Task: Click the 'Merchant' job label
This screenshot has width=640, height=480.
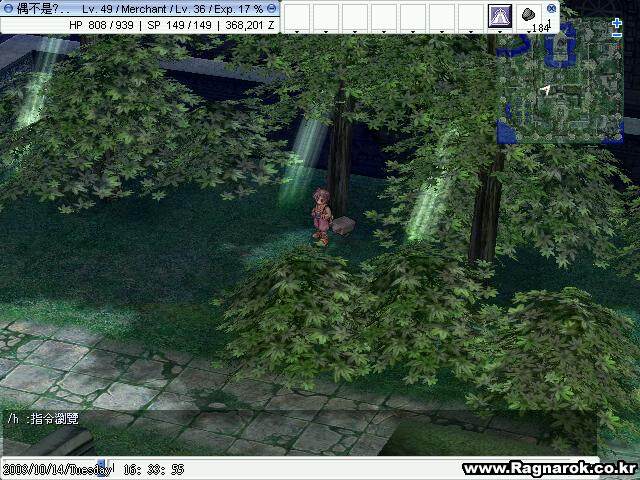Action: (144, 9)
